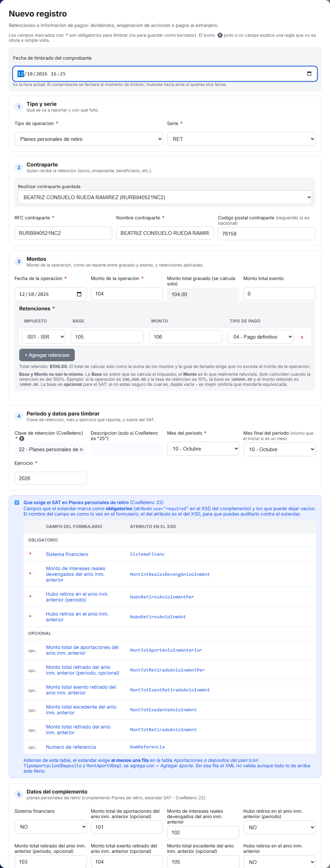The height and width of the screenshot is (868, 330).
Task: Click 'HuboRetirosAnioInmAntPer' attribute text
Action: pos(162,597)
